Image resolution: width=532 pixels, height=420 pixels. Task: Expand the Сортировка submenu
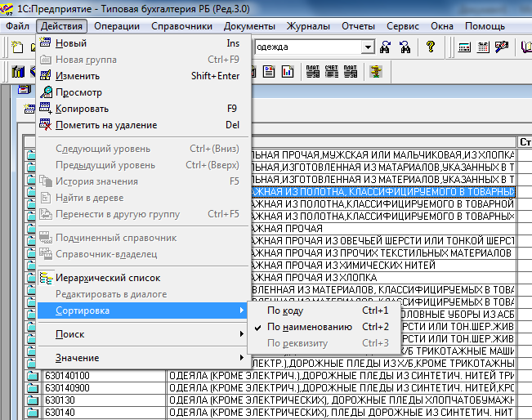[x=143, y=311]
